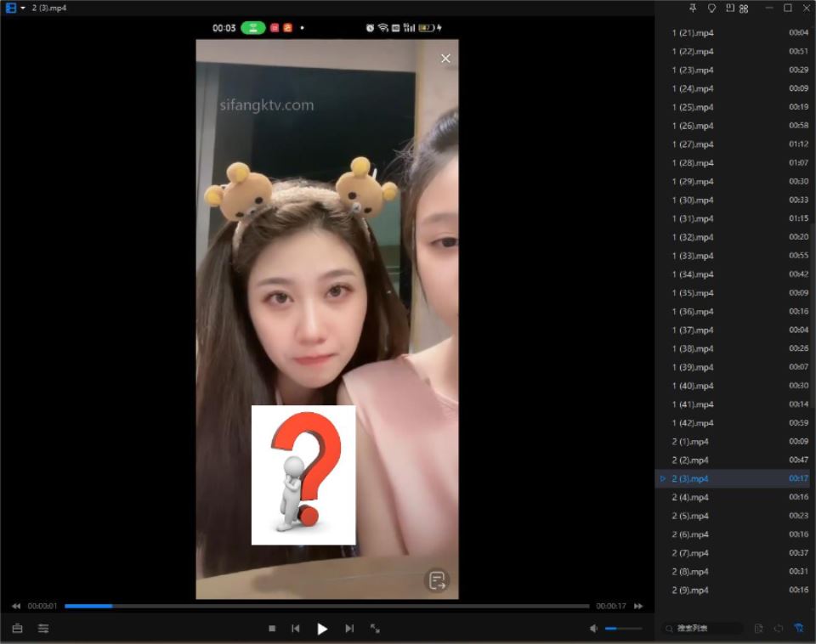Toggle the blue playlist panel icon
Image resolution: width=816 pixels, height=644 pixels.
(x=799, y=629)
